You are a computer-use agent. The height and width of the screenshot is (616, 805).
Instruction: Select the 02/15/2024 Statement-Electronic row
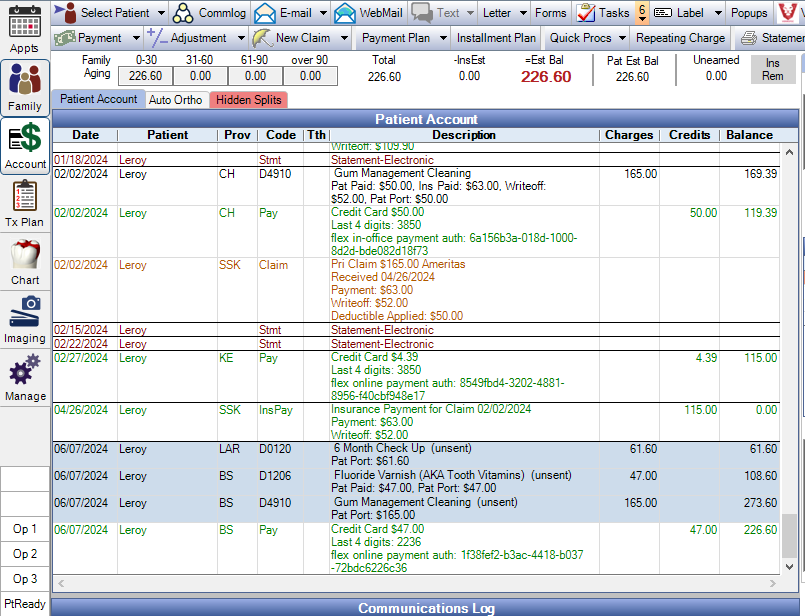tap(416, 330)
